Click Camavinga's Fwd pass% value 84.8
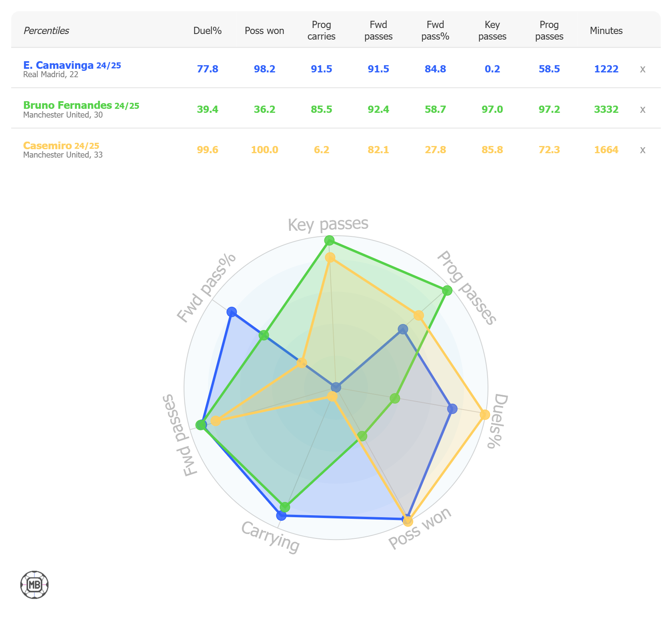Screen dimensions: 672x628 pos(435,69)
